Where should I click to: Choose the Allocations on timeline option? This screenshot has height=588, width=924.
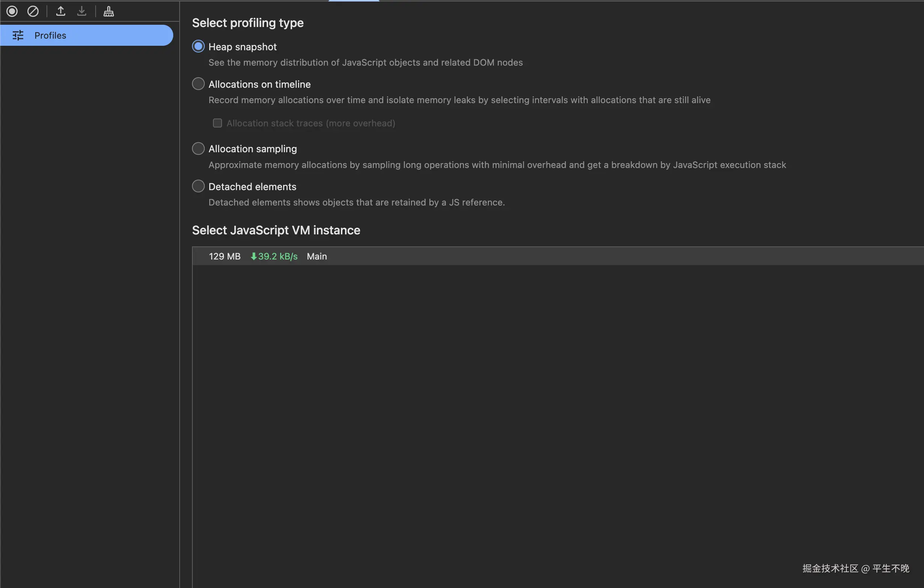(x=198, y=84)
